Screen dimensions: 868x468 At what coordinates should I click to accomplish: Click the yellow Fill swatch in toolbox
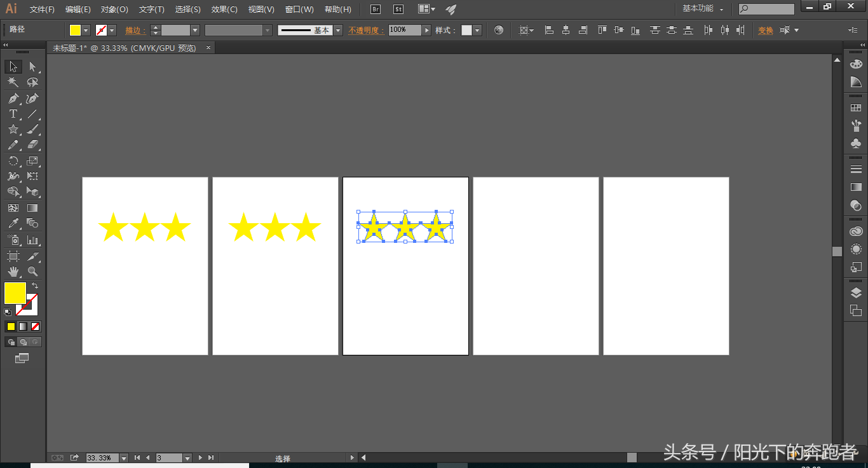(15, 293)
